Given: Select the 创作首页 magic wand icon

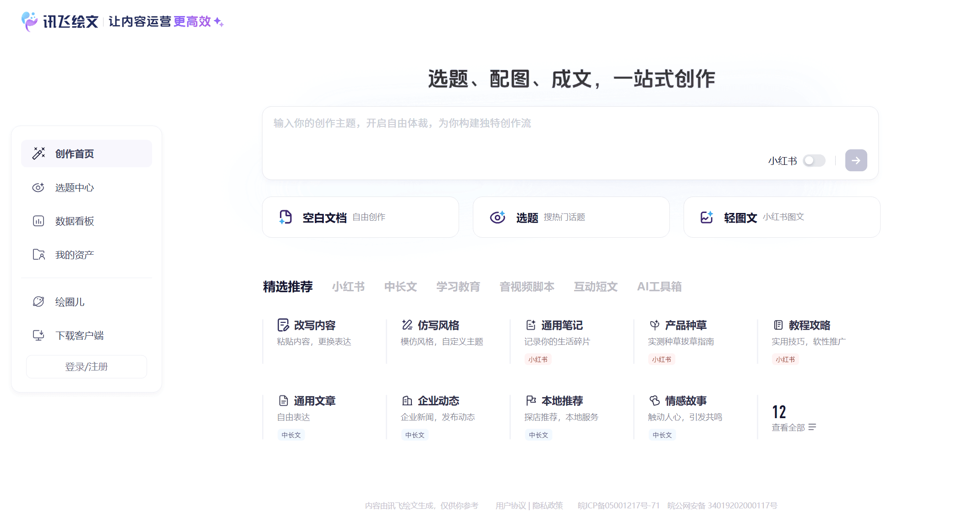Looking at the screenshot, I should point(38,153).
